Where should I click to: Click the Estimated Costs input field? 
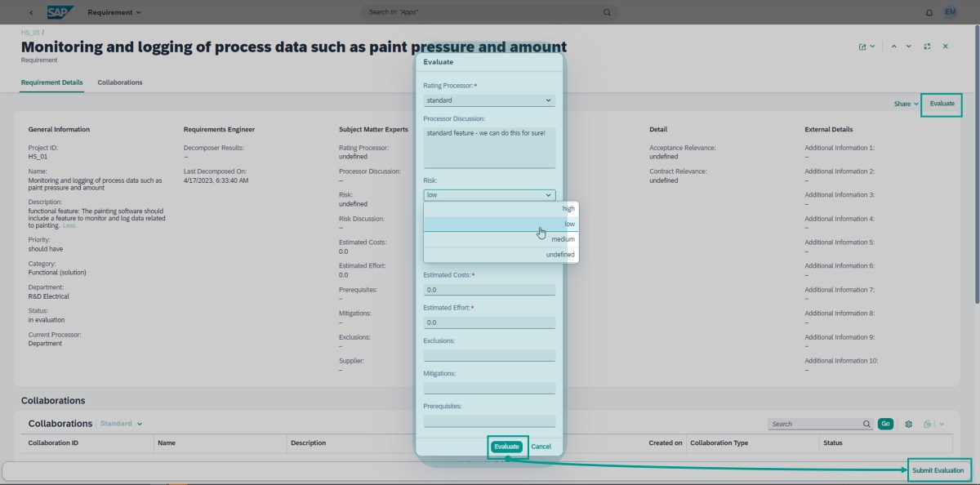[489, 290]
